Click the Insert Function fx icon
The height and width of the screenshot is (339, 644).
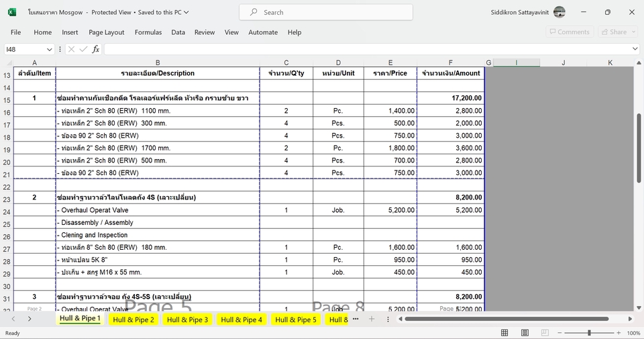pos(96,49)
